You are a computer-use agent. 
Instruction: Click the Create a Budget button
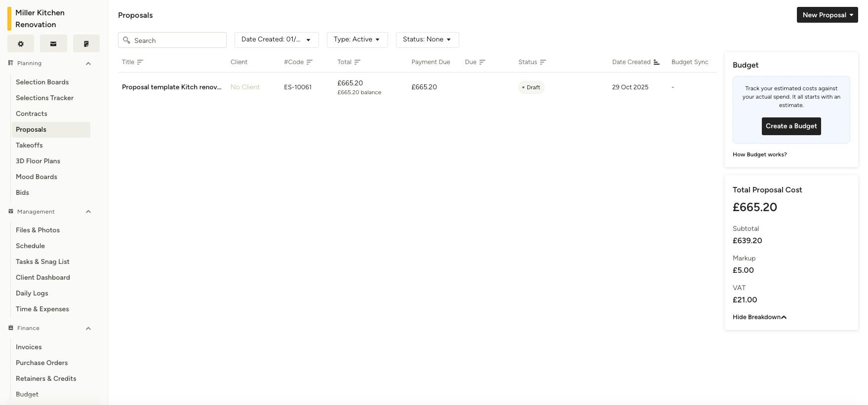pos(791,126)
